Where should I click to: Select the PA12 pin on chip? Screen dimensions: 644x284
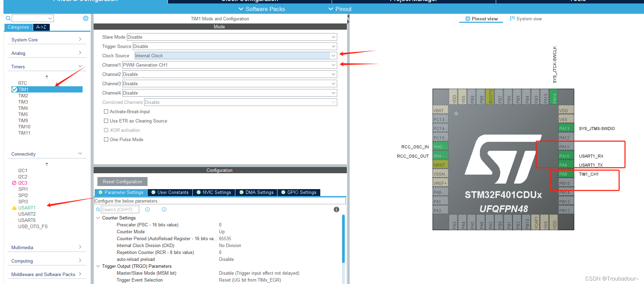pos(566,138)
